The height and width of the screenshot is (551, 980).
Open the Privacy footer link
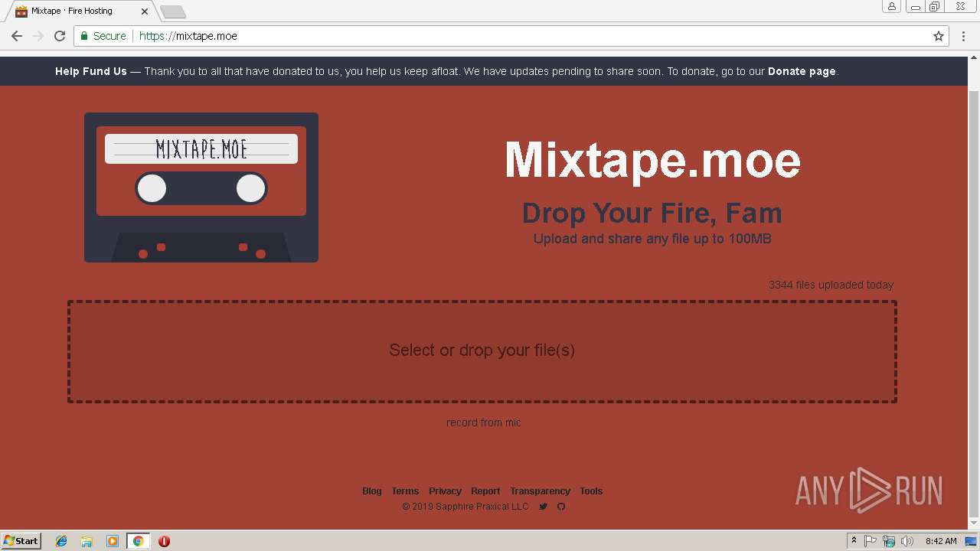click(445, 491)
